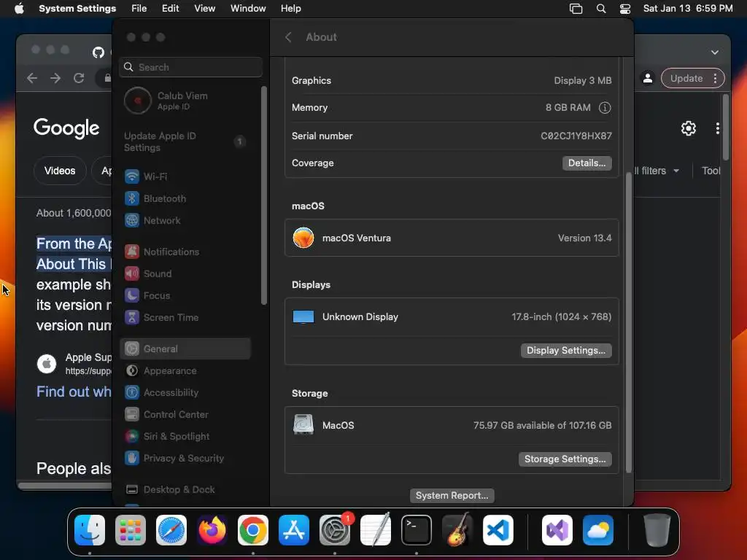
Task: Open the Help menu
Action: pyautogui.click(x=290, y=9)
